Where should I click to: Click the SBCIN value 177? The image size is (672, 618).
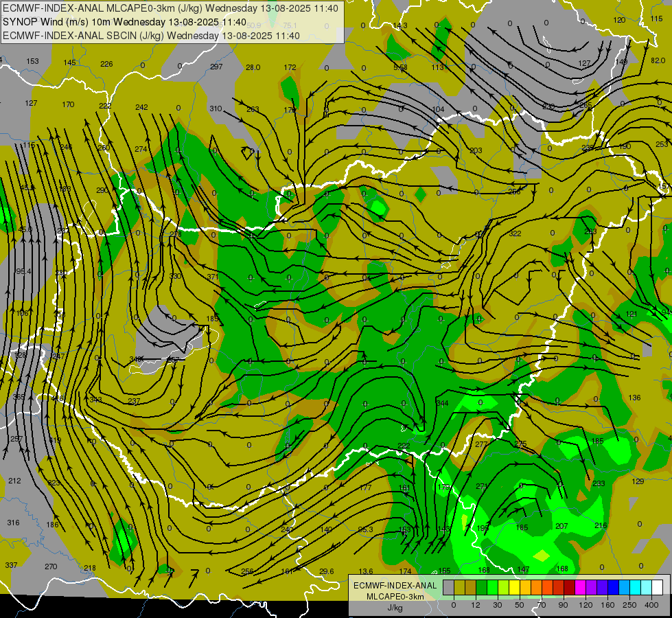pos(366,488)
